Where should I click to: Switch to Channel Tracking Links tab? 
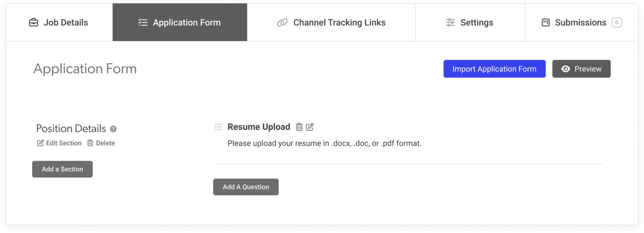[x=331, y=22]
